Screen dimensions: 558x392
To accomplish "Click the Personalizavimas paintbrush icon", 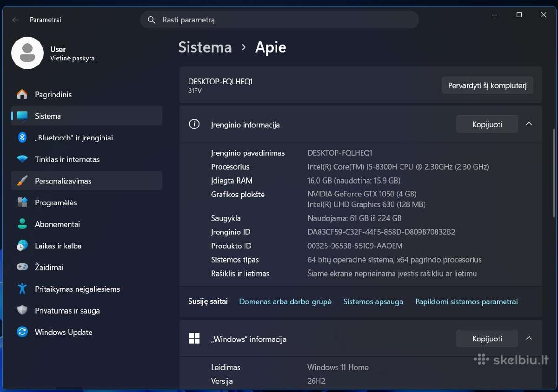I will click(x=22, y=181).
